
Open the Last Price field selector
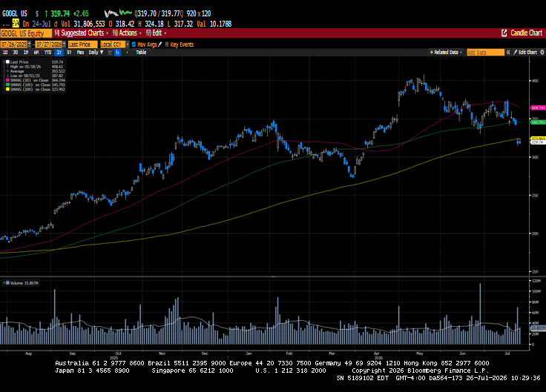[x=82, y=44]
